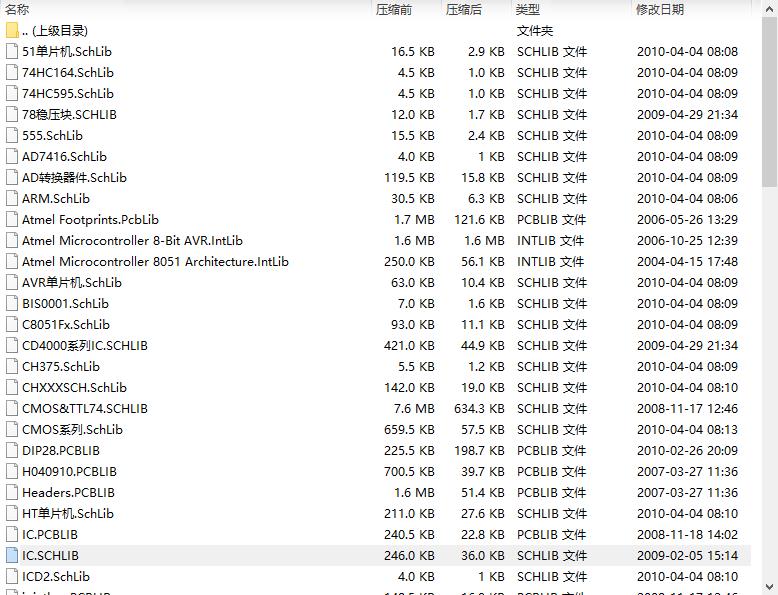The width and height of the screenshot is (778, 595).
Task: Click the highlighted IC.SCHLIB file icon
Action: pyautogui.click(x=12, y=556)
